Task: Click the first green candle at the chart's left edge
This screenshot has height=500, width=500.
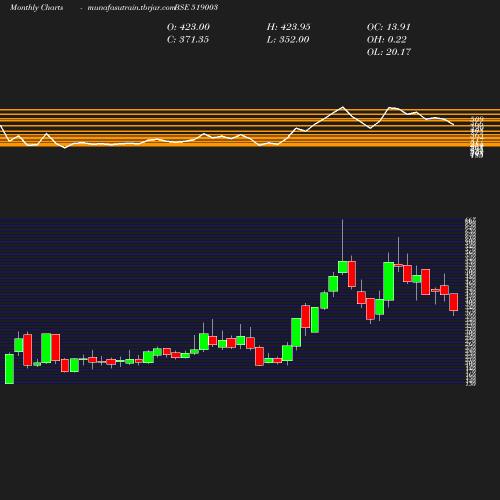Action: point(9,369)
